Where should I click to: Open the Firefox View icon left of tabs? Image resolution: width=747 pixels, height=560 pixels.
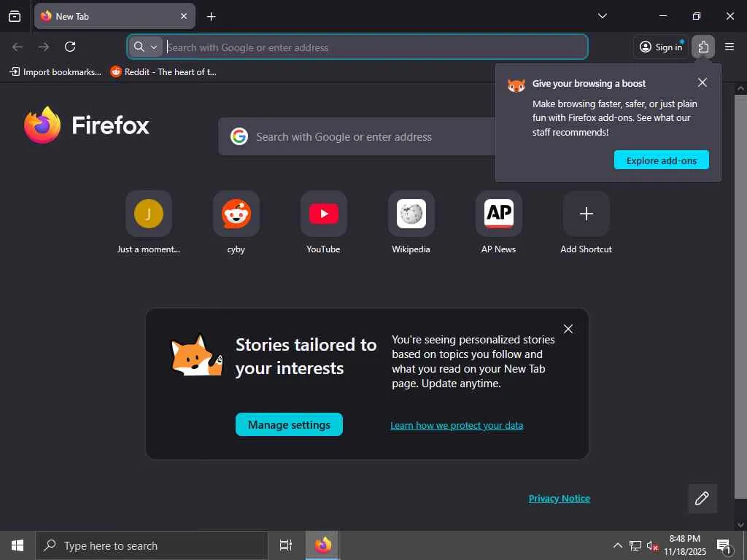click(15, 16)
